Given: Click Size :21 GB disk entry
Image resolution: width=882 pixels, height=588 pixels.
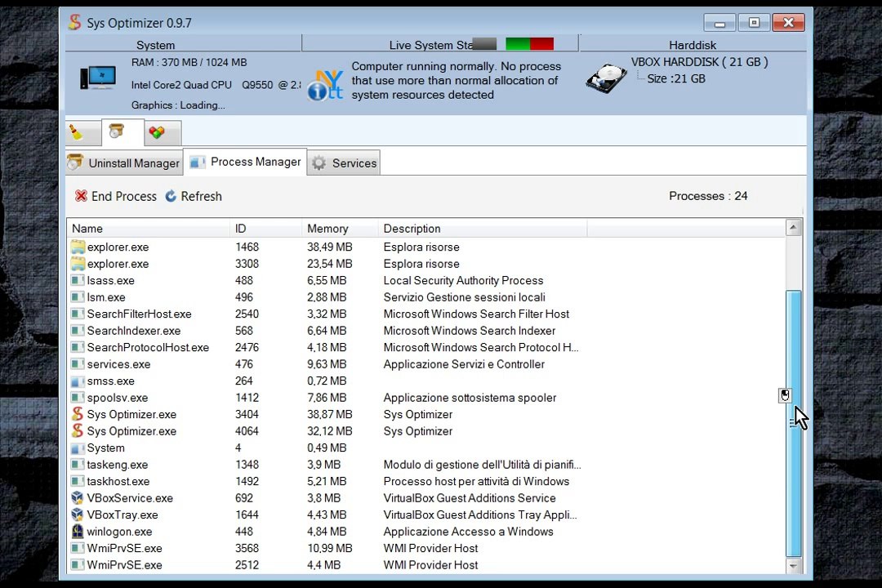Looking at the screenshot, I should point(675,78).
